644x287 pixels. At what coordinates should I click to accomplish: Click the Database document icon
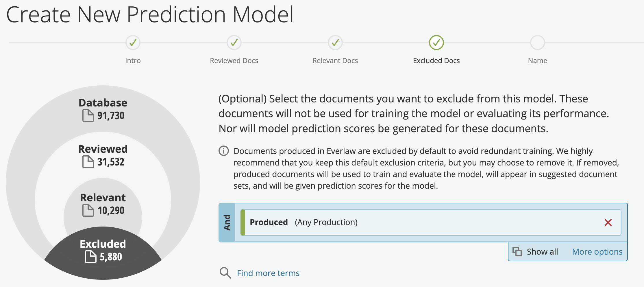88,115
